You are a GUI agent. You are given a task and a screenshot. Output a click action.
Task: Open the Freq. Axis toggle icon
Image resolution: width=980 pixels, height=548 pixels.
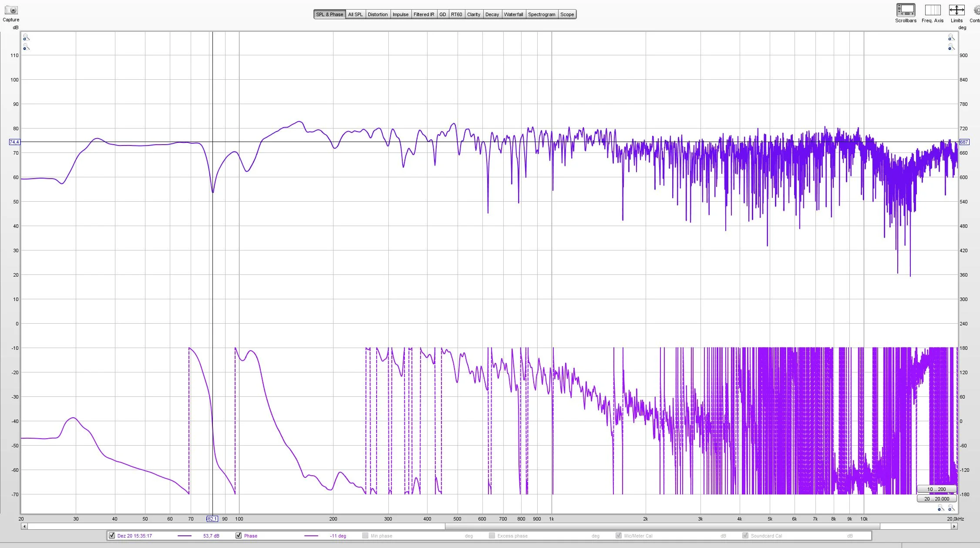[933, 10]
